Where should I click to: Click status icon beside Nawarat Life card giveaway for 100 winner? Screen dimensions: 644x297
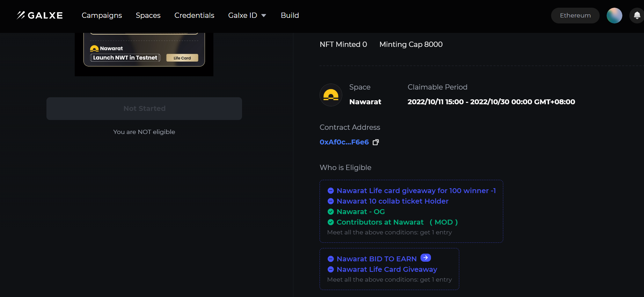[x=331, y=191]
